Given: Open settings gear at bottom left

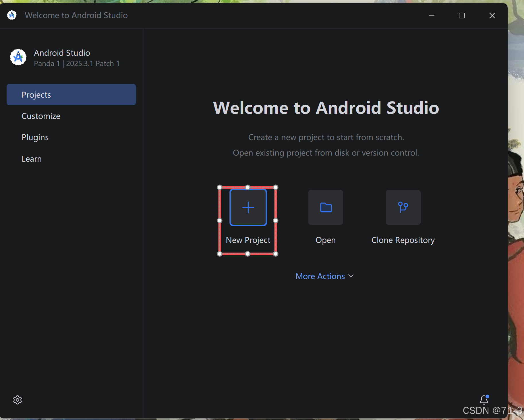Looking at the screenshot, I should click(18, 400).
